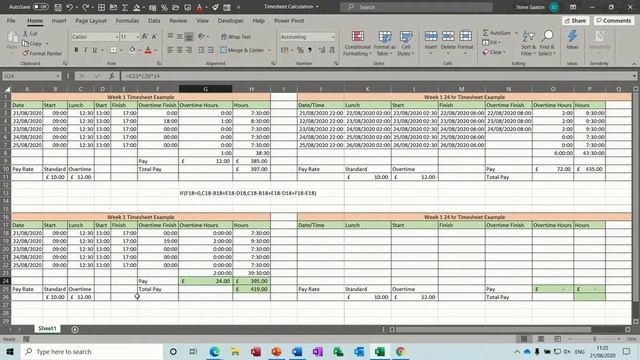Open the font color dropdown arrow

(156, 50)
